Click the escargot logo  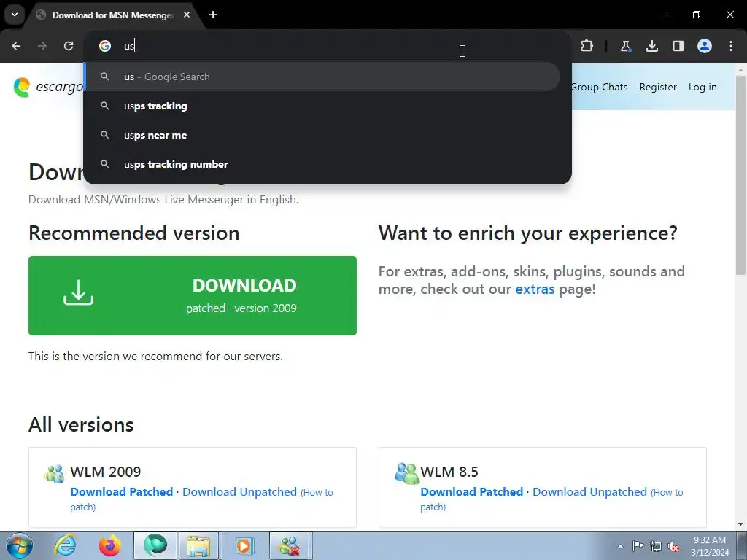point(47,87)
